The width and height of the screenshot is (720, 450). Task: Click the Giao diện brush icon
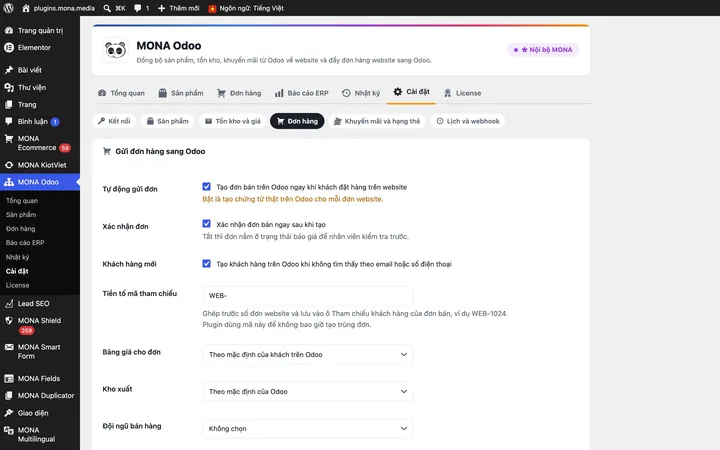point(9,413)
